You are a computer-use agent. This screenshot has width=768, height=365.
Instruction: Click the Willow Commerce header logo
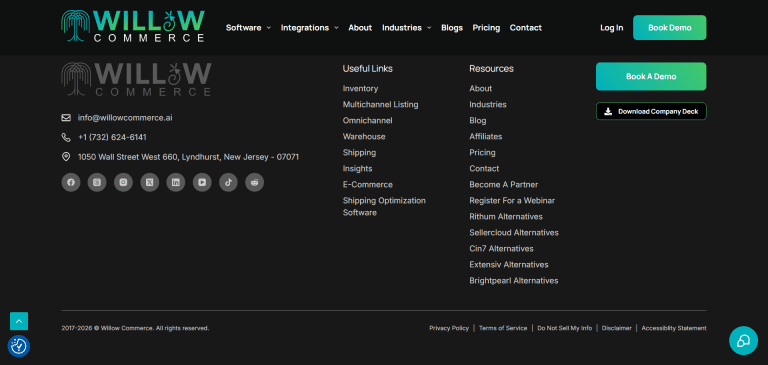tap(133, 26)
